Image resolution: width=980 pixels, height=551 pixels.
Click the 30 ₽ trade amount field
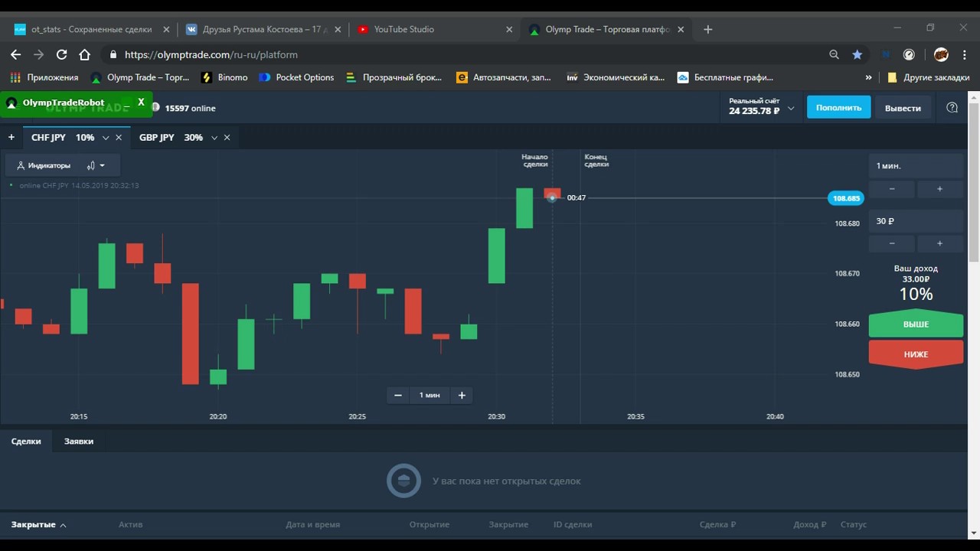[x=916, y=220]
